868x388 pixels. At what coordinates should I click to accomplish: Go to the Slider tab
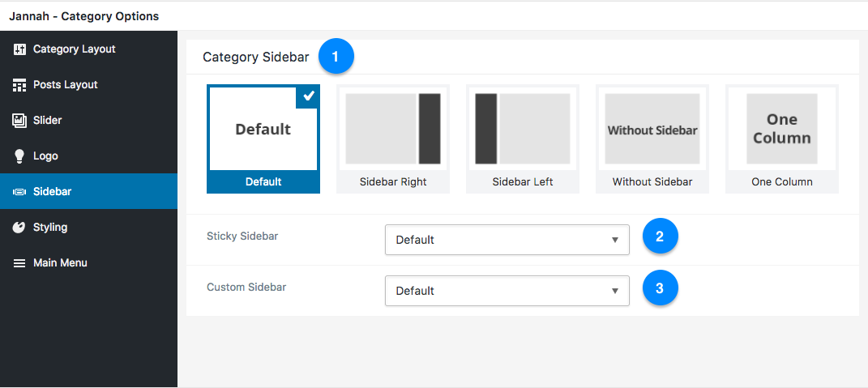tap(88, 120)
